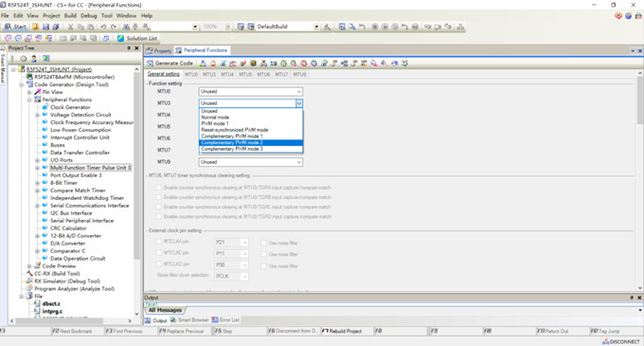Select Reset-synchronized PWM mode option
Viewport: 644px width, 346px height.
(251, 130)
